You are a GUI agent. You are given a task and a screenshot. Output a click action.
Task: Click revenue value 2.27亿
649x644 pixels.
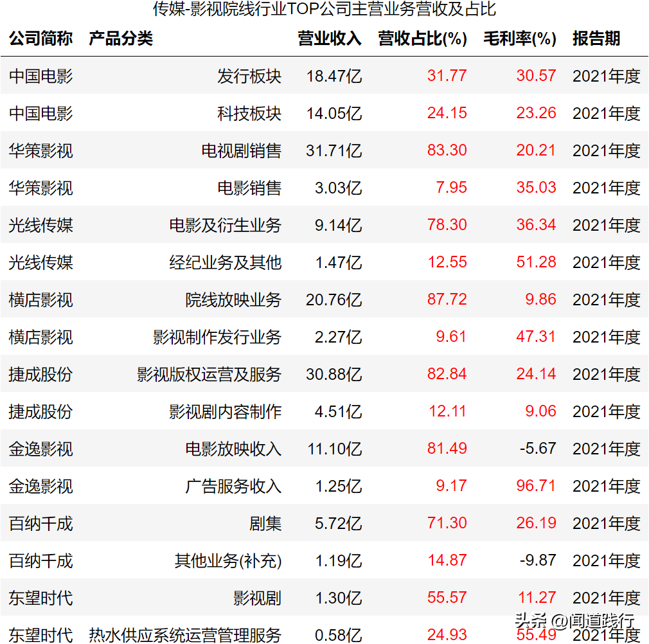338,337
